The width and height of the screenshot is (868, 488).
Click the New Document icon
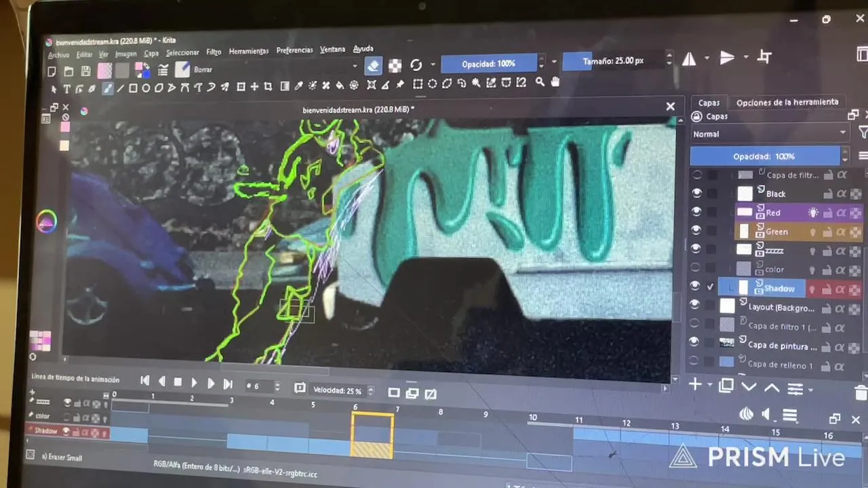(x=52, y=71)
